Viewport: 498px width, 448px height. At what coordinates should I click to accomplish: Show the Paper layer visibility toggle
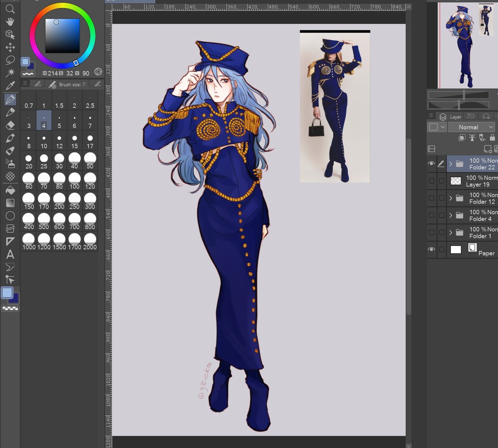coord(432,249)
